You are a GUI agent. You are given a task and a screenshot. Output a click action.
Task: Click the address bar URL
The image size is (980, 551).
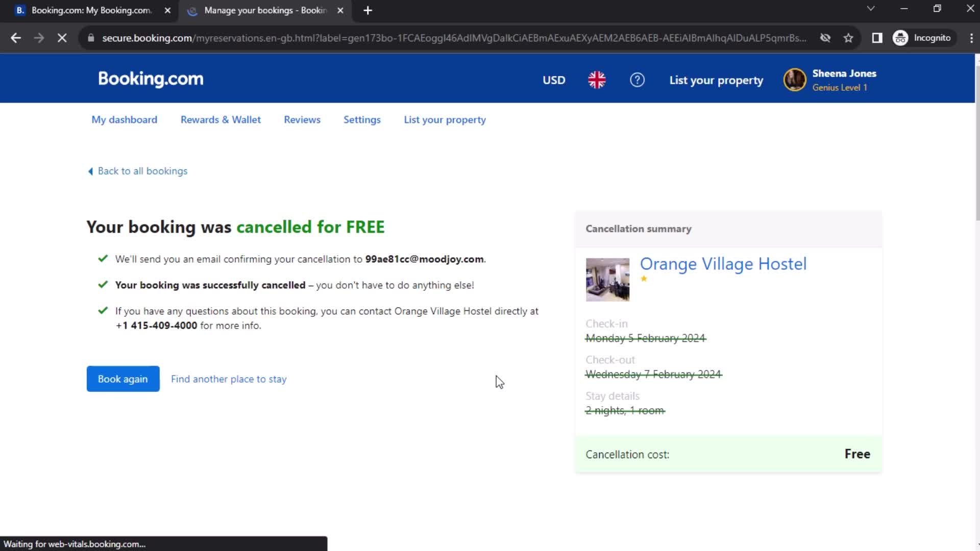[x=454, y=38]
